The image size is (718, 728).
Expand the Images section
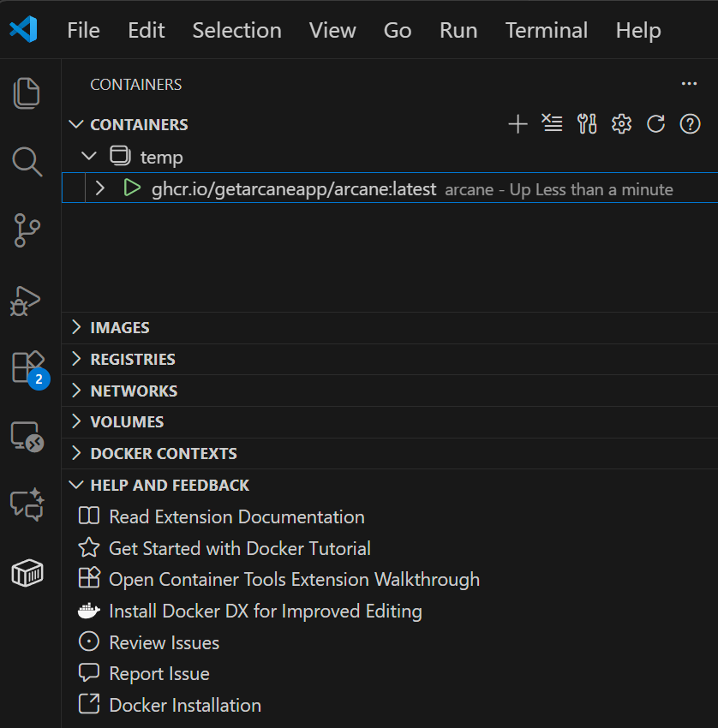tap(120, 327)
